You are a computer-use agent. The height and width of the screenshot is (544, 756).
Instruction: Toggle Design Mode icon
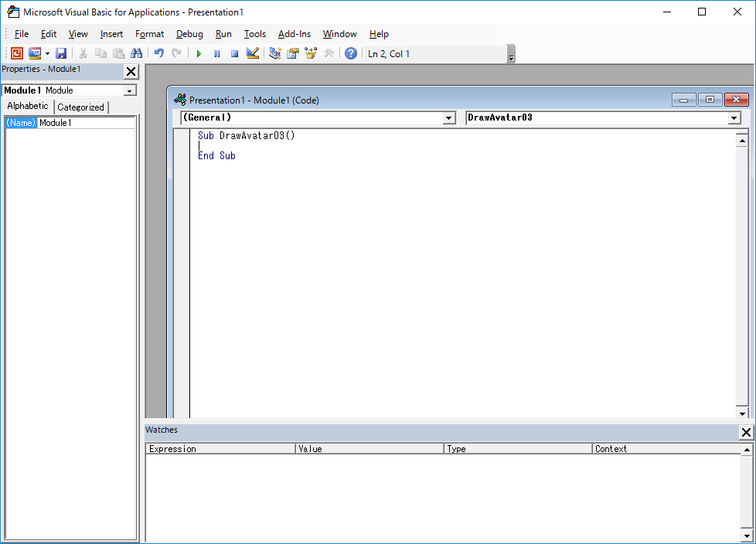coord(253,53)
